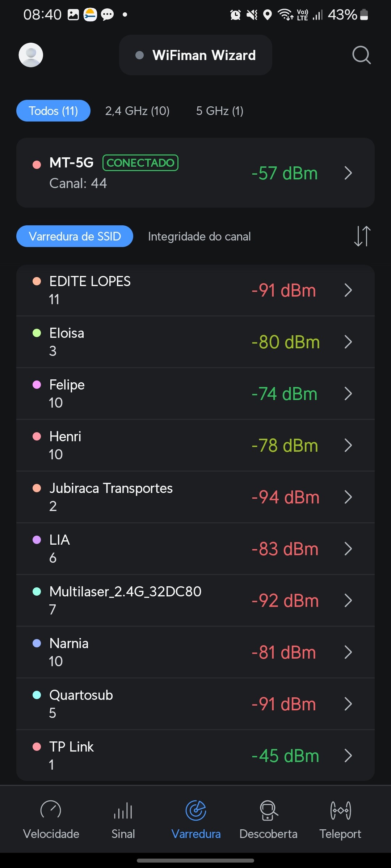Filter networks by 5 GHz (1)
Screen dimensions: 391x868
(220, 111)
